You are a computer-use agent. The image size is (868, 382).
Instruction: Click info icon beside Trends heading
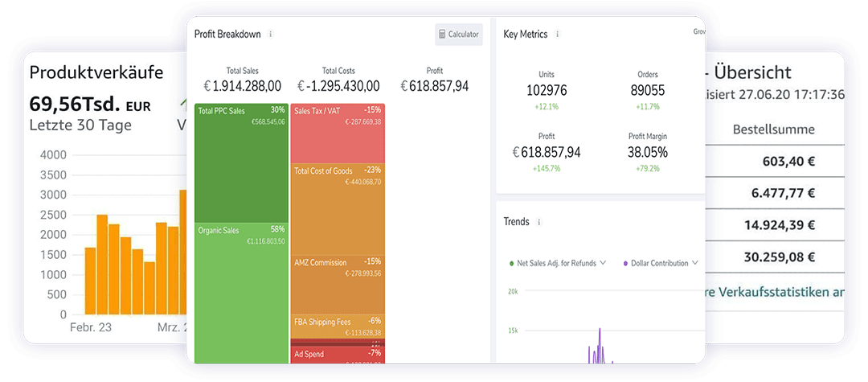(538, 222)
